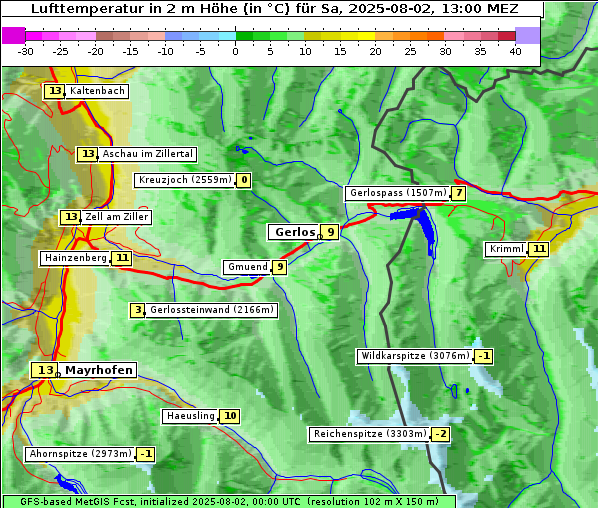Click the Mayrhofen town label
The height and width of the screenshot is (508, 598).
pyautogui.click(x=98, y=370)
